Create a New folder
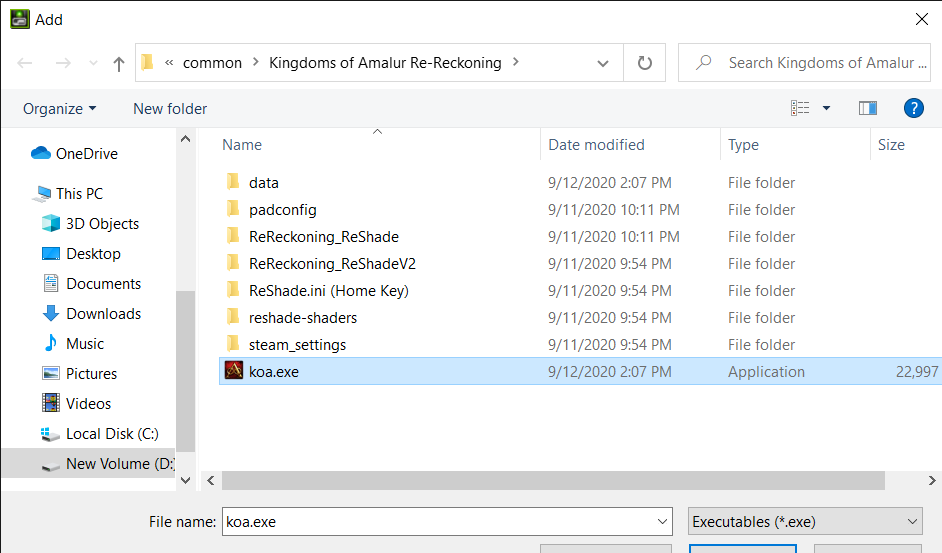 coord(170,109)
